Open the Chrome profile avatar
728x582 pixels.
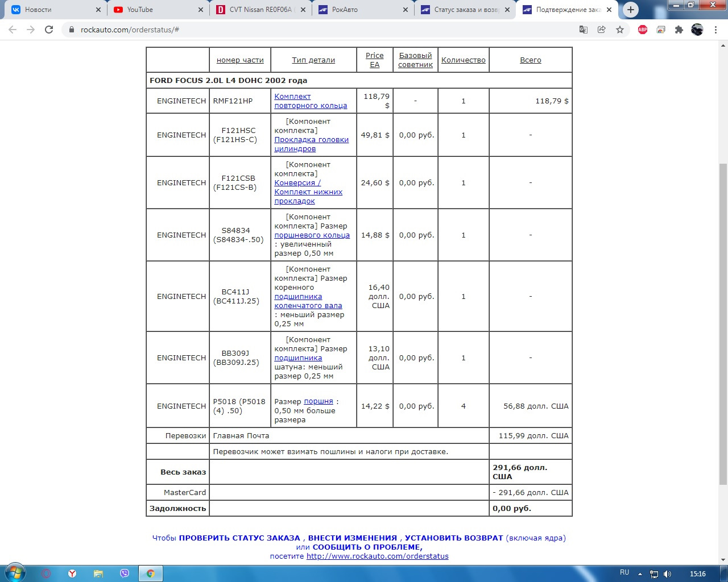(x=697, y=30)
